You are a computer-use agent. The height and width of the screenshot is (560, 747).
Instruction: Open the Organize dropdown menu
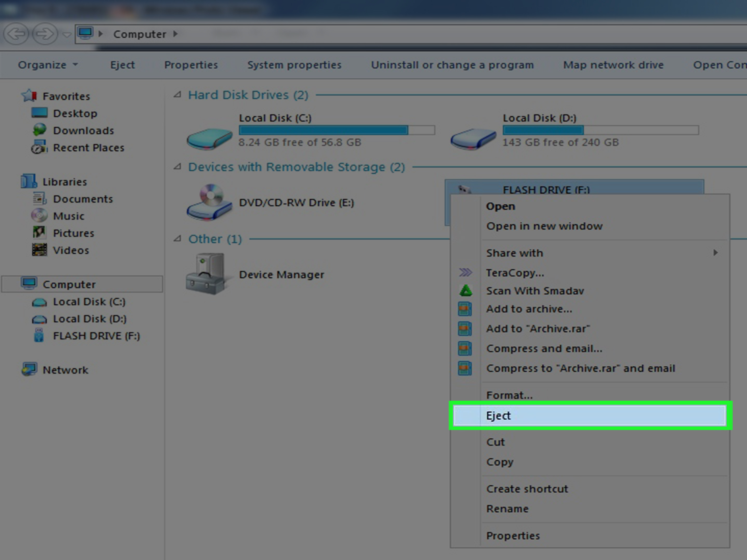point(48,65)
